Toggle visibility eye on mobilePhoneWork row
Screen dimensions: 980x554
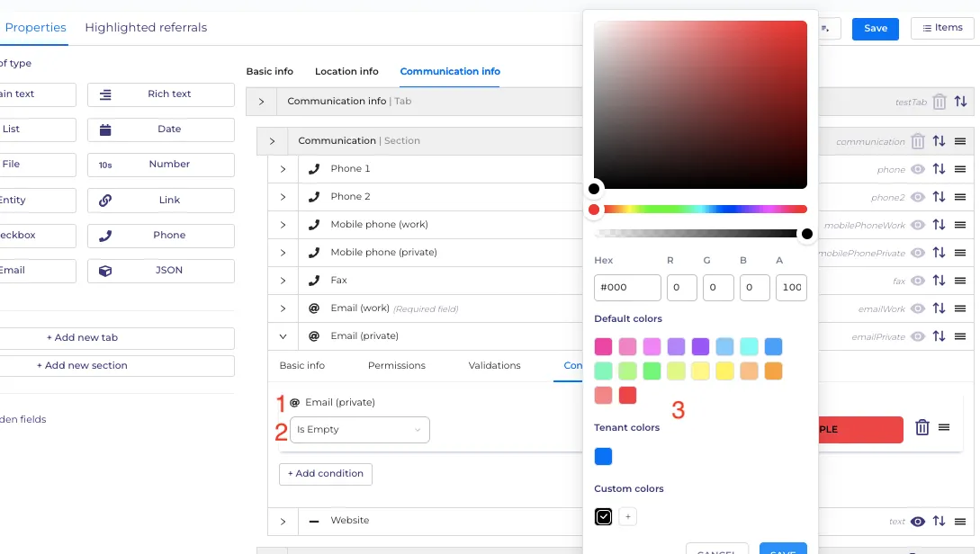[918, 225]
